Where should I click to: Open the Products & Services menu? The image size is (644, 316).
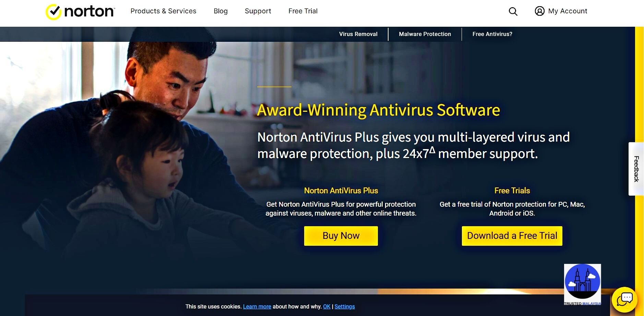163,11
